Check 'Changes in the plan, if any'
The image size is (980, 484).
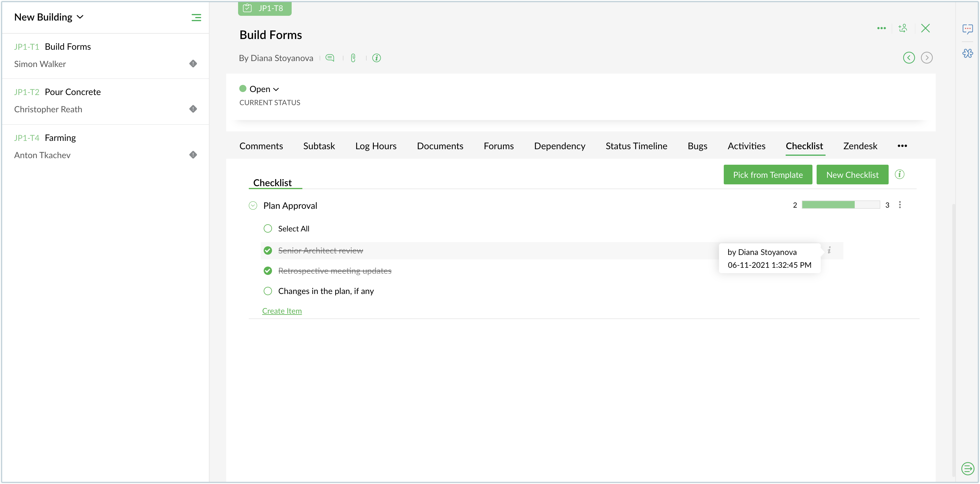pos(268,291)
